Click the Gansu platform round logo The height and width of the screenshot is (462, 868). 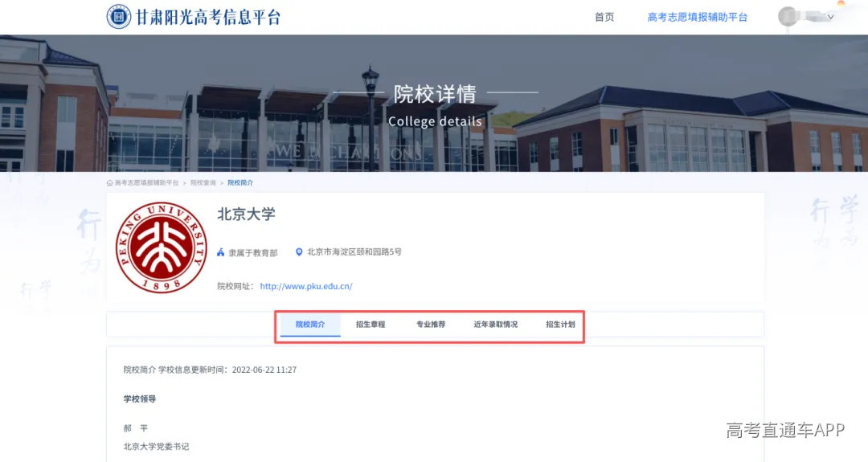coord(118,17)
